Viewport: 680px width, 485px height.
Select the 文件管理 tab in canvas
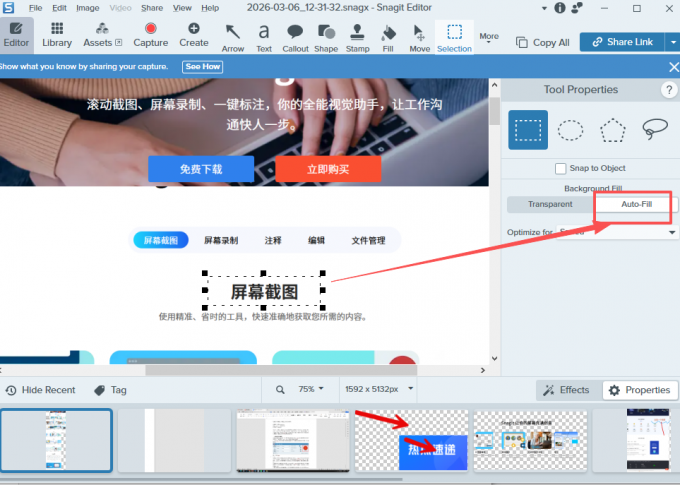pos(368,240)
